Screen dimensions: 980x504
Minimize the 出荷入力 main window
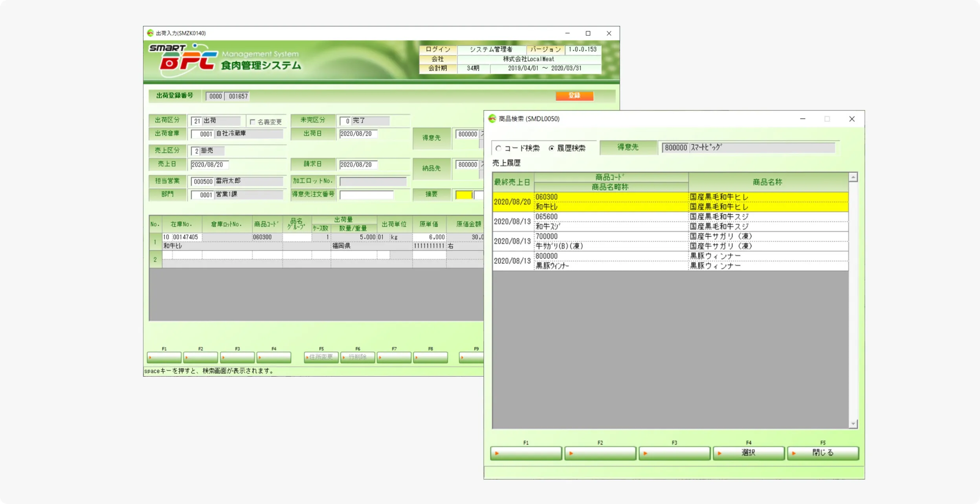point(567,33)
